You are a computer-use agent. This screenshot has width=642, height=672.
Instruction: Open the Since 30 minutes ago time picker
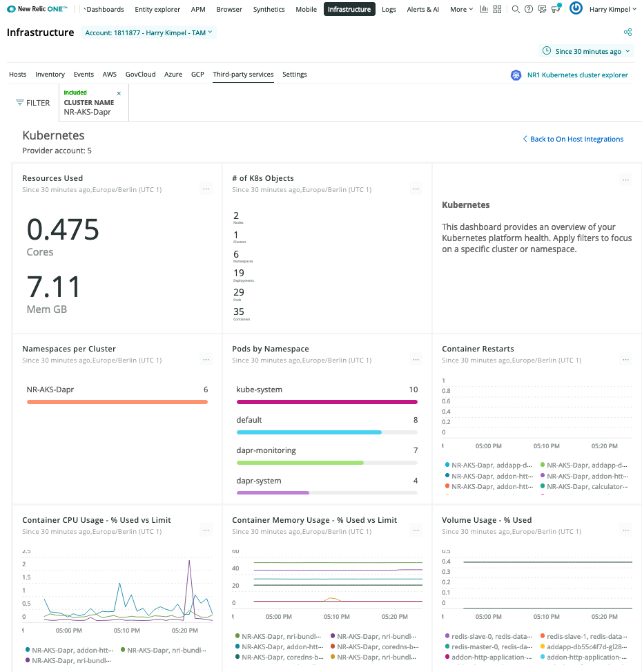coord(585,51)
